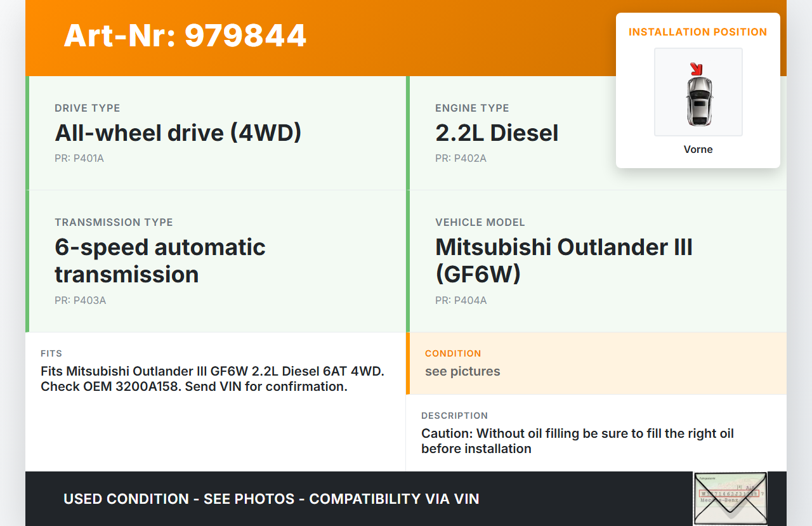
Task: Click the PR: P403A code
Action: coord(80,300)
